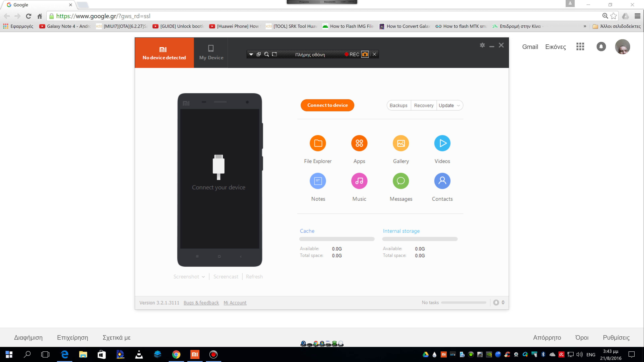Viewport: 644px width, 362px height.
Task: Open the Apps manager icon
Action: (x=359, y=143)
